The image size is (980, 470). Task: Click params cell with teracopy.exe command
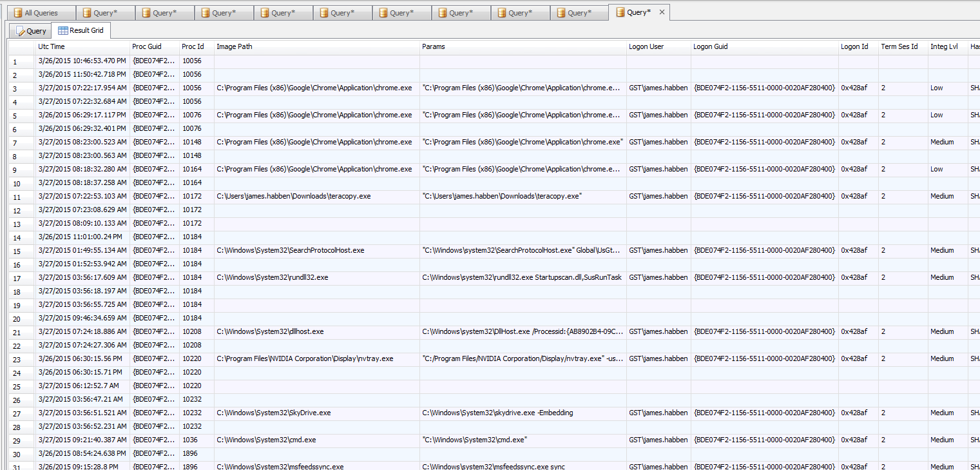pyautogui.click(x=523, y=196)
